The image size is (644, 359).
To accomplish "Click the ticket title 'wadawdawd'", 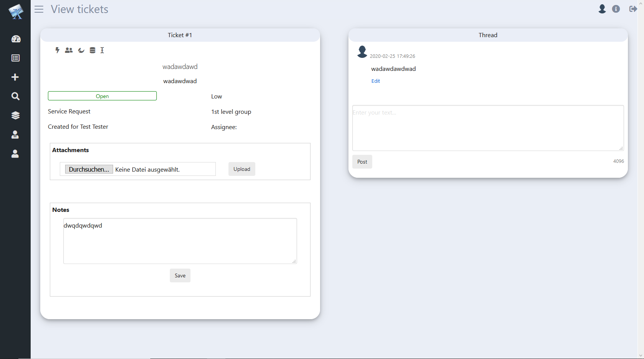I will click(x=180, y=67).
